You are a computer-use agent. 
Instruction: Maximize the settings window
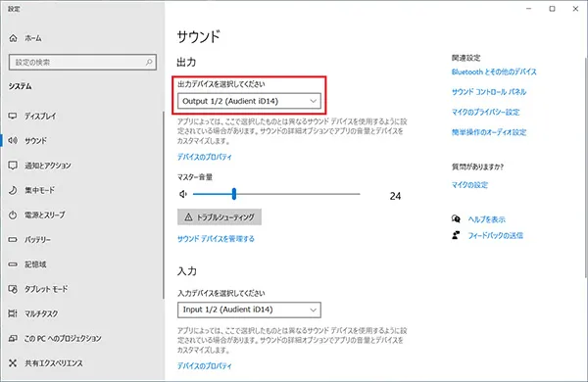tap(552, 9)
